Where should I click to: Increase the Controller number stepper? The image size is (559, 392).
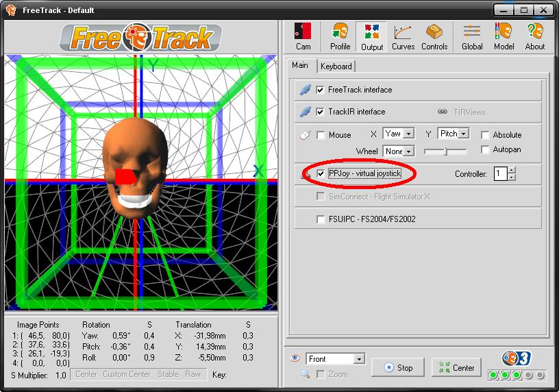point(512,170)
